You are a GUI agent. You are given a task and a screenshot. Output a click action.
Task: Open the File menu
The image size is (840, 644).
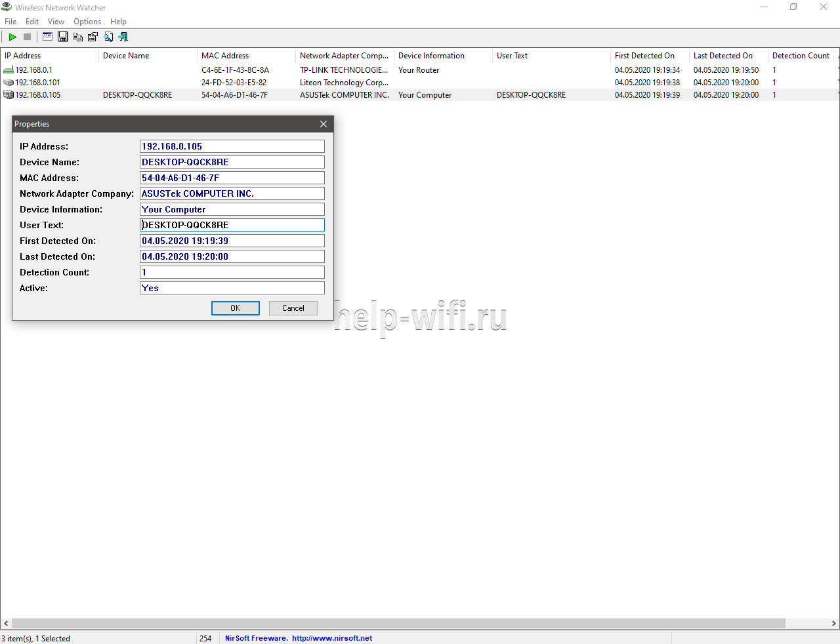click(x=10, y=22)
